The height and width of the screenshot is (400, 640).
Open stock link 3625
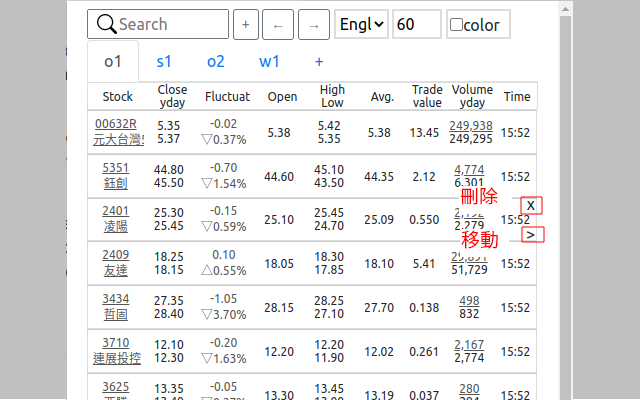pyautogui.click(x=116, y=387)
